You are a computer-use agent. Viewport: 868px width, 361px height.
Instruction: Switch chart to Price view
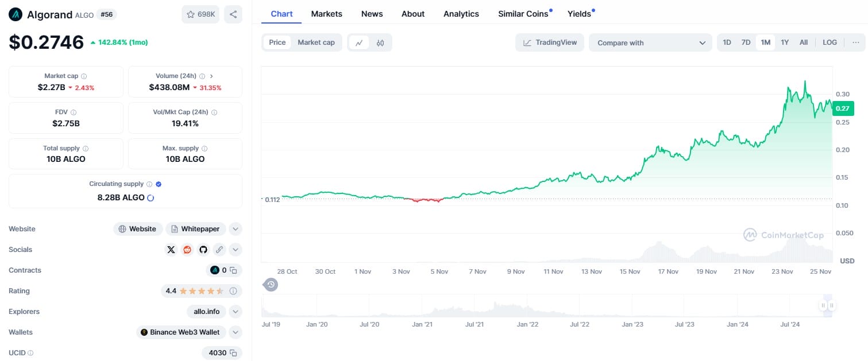coord(277,42)
